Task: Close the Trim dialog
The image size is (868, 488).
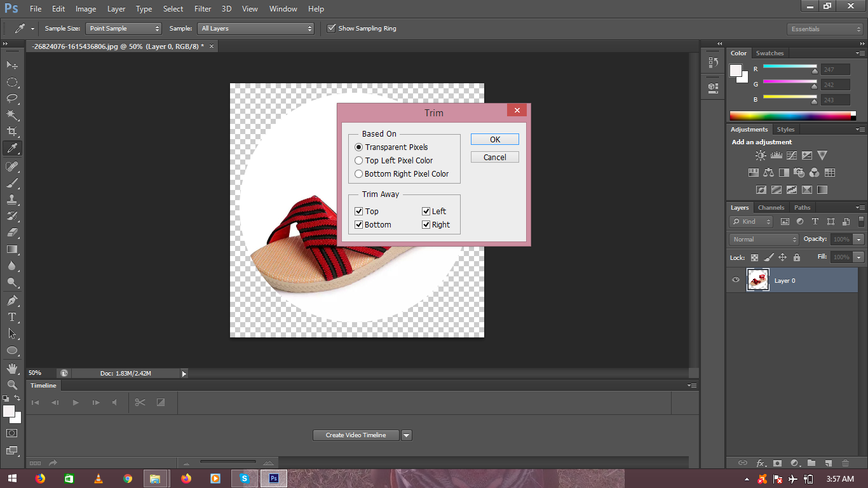Action: click(x=517, y=111)
